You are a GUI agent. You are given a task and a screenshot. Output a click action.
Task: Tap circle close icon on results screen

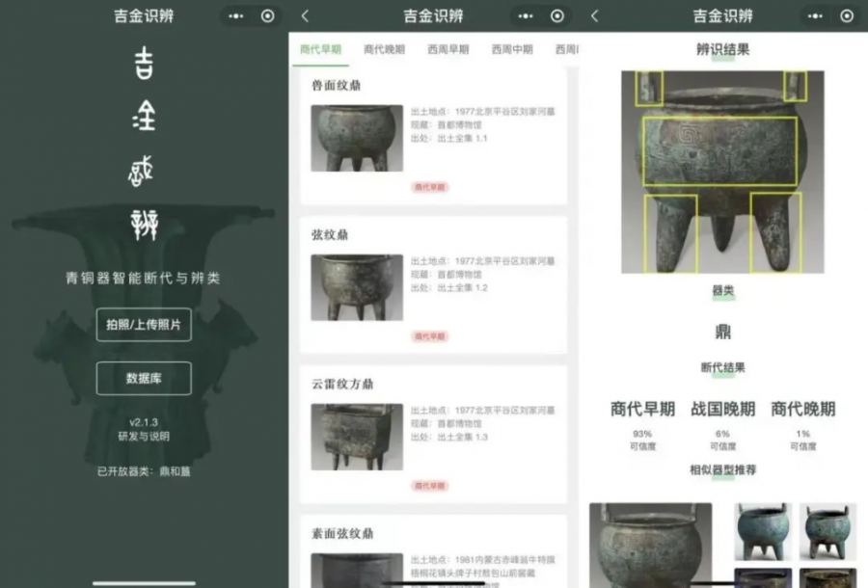pos(847,16)
